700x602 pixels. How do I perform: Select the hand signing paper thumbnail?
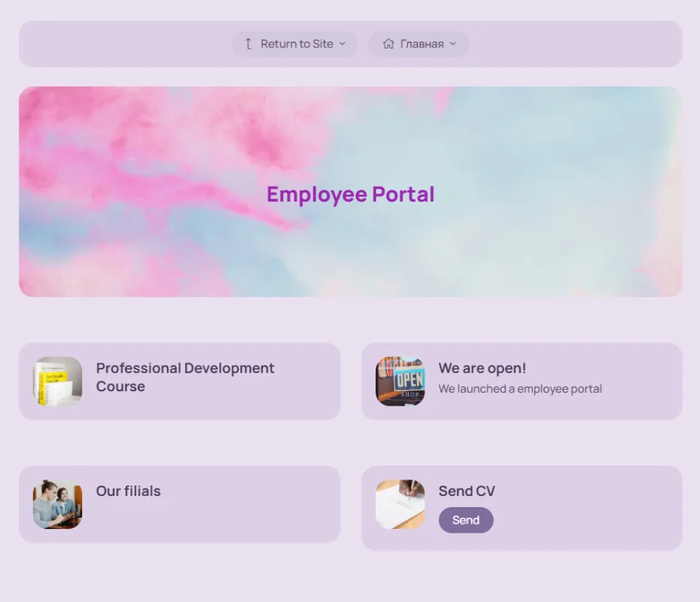400,504
